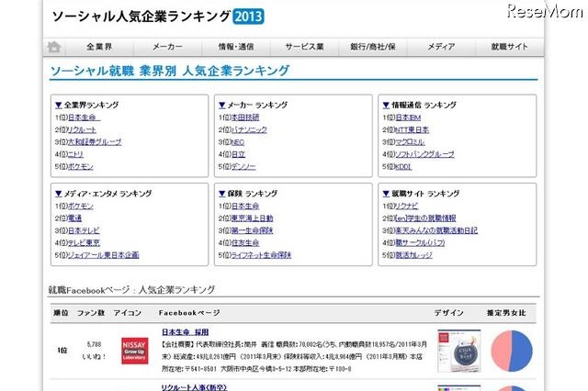Image resolution: width=588 pixels, height=391 pixels.
Task: Click the デザイン column header
Action: tap(449, 313)
